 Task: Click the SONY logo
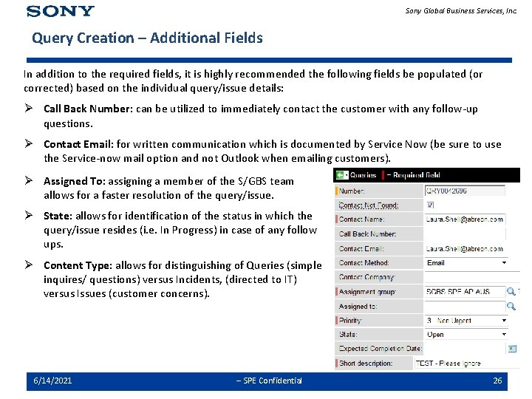point(61,11)
